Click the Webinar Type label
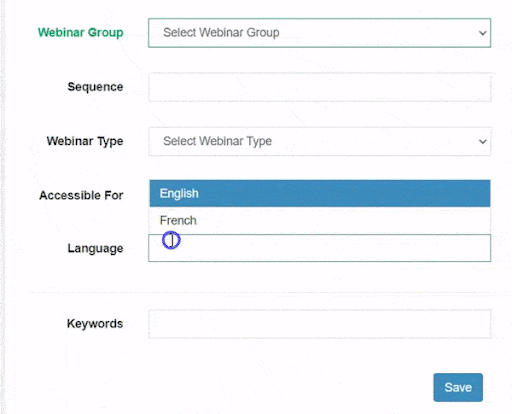Viewport: 512px width, 414px height. pos(85,141)
